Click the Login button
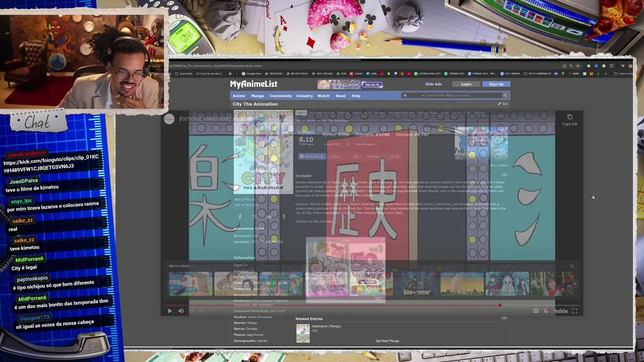 click(466, 84)
